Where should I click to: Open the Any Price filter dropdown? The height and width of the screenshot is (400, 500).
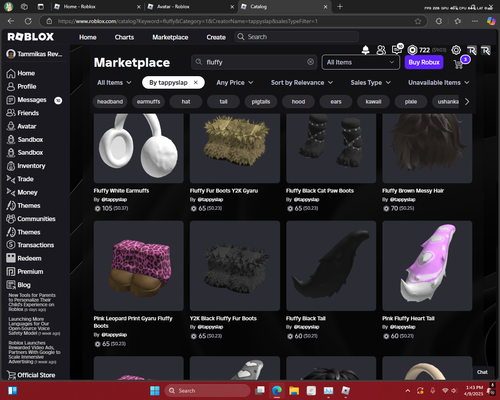235,82
